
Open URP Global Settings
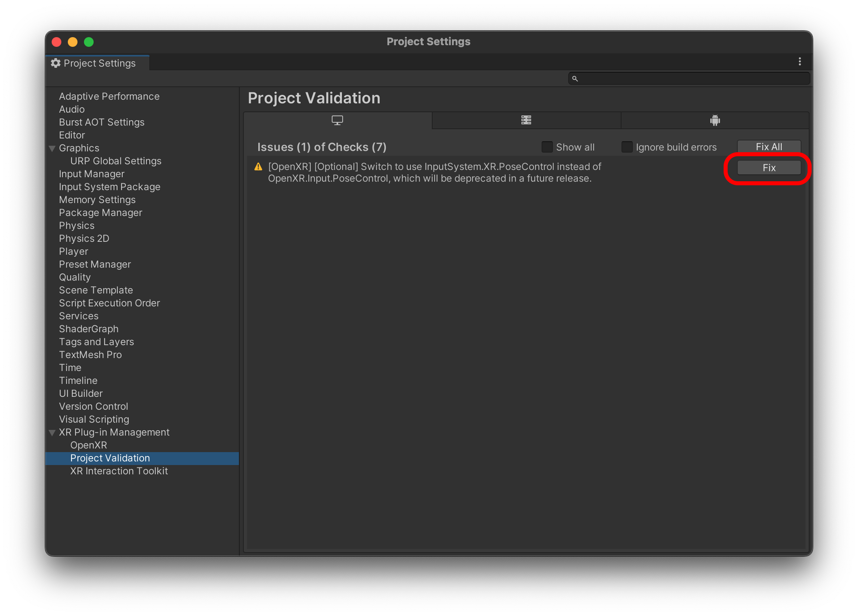pyautogui.click(x=115, y=161)
